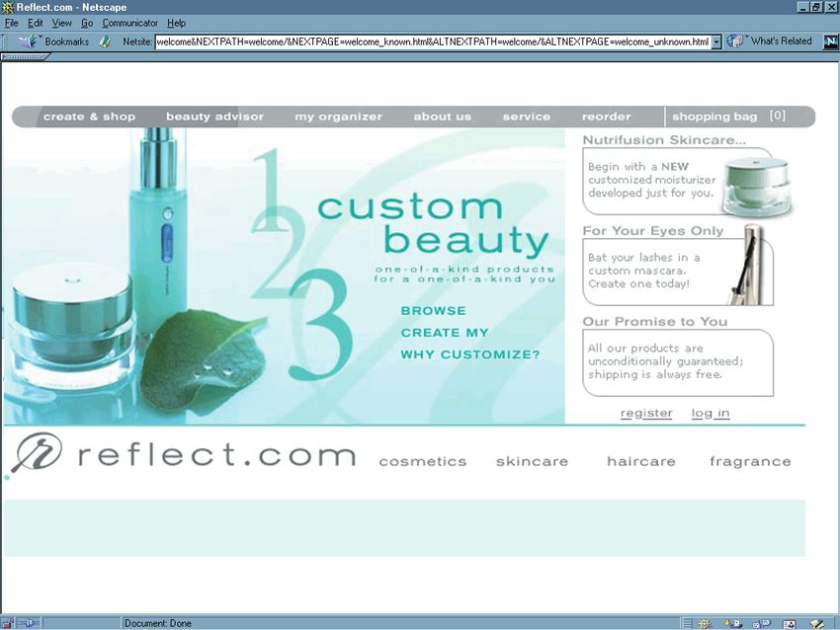Click the Our Promise to You heading
Viewport: 840px width, 630px height.
pos(655,322)
